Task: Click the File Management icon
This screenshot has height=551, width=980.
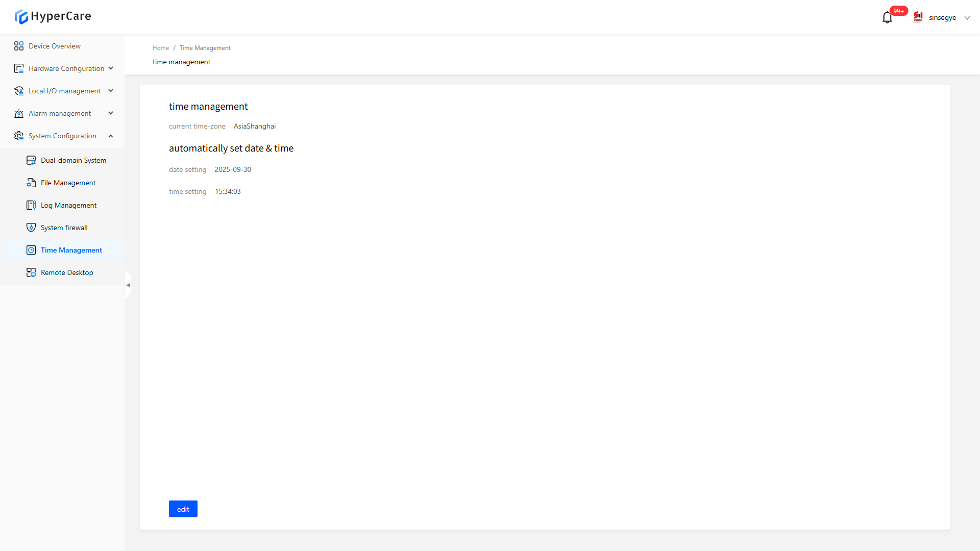Action: [31, 183]
